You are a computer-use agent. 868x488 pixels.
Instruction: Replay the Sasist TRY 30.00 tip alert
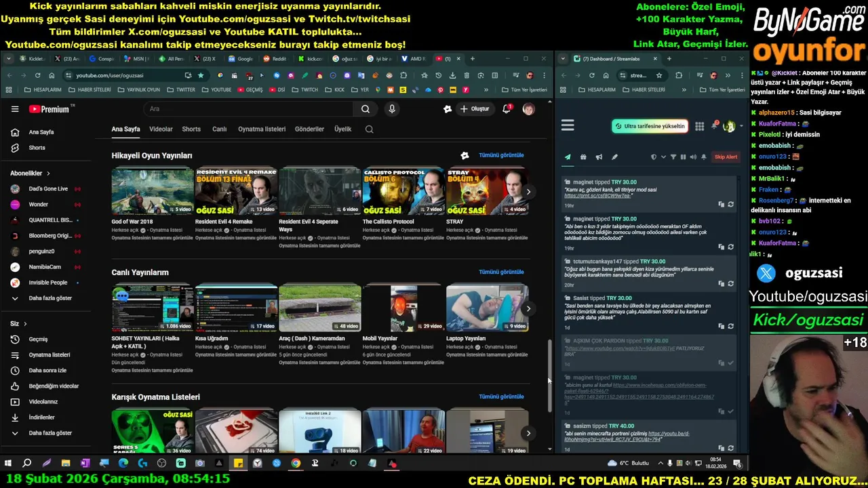[x=730, y=326]
